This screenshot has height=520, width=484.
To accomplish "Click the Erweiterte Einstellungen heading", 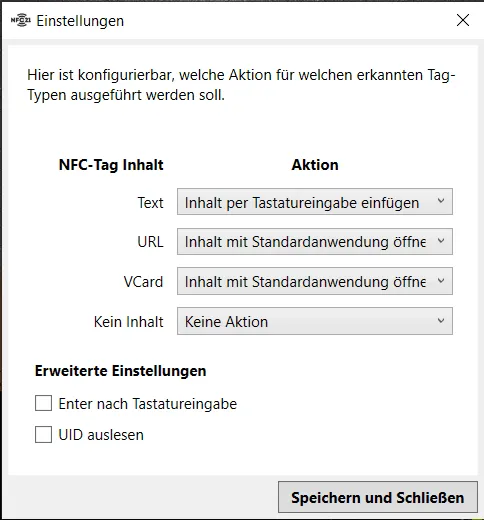I will tap(120, 371).
